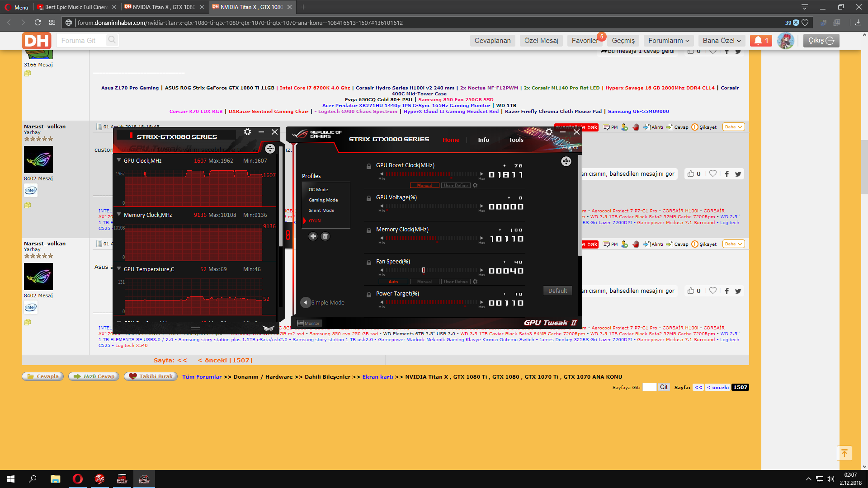The image size is (868, 488).
Task: Toggle GPU Voltage lock
Action: pyautogui.click(x=369, y=198)
